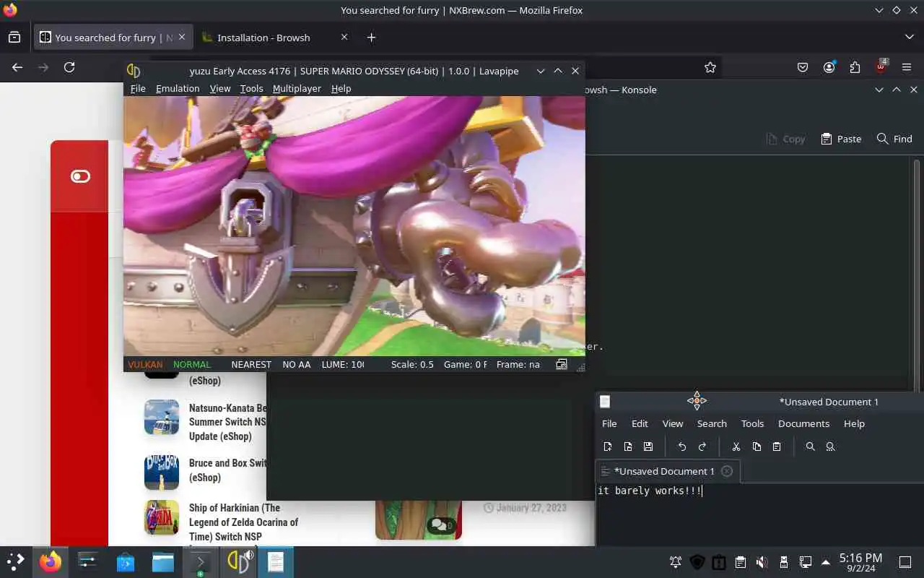The height and width of the screenshot is (578, 924).
Task: Paste clipboard in text editor toolbar
Action: click(x=777, y=447)
